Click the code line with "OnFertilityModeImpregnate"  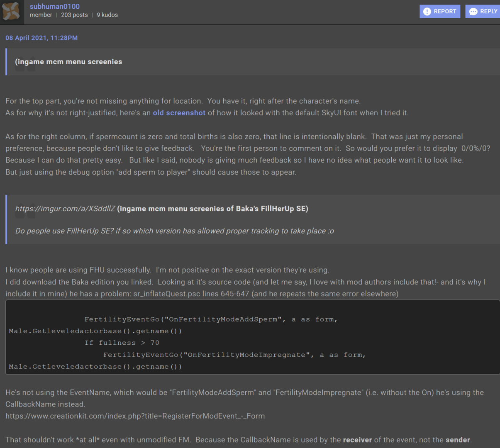pyautogui.click(x=234, y=355)
